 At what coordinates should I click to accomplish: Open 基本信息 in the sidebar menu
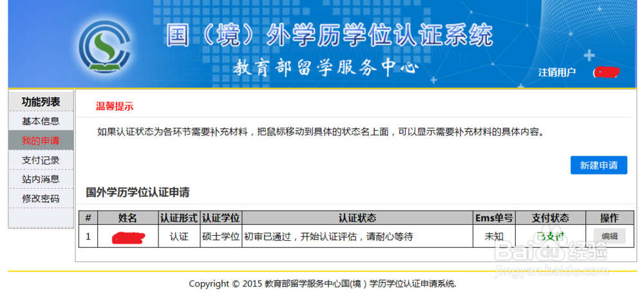click(x=41, y=121)
